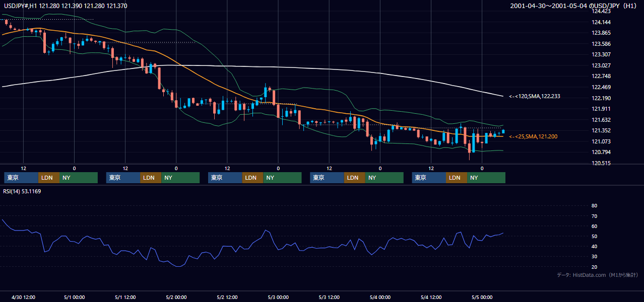Click RSI scale value 50
This screenshot has width=644, height=302.
coord(594,236)
